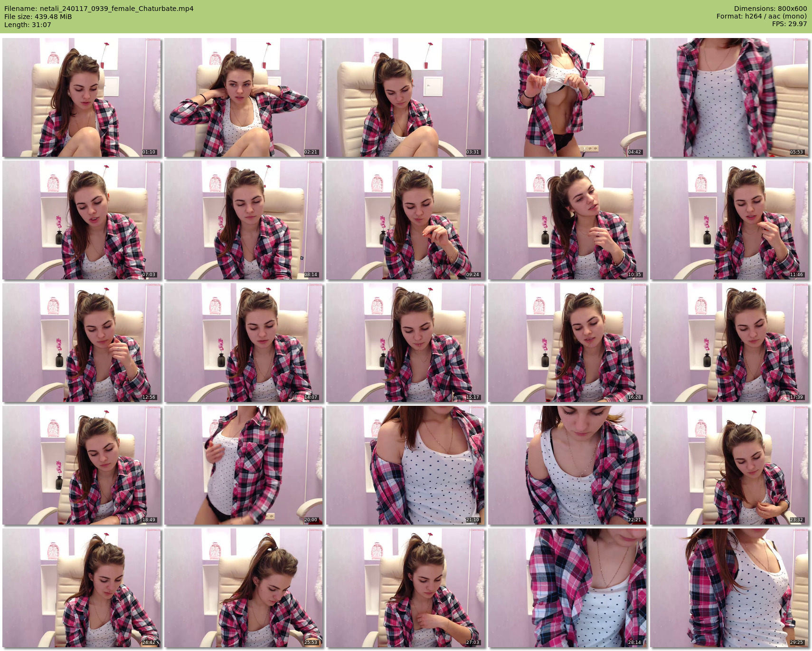Select the thumbnail marked 10:35
This screenshot has height=651, width=812.
click(567, 220)
